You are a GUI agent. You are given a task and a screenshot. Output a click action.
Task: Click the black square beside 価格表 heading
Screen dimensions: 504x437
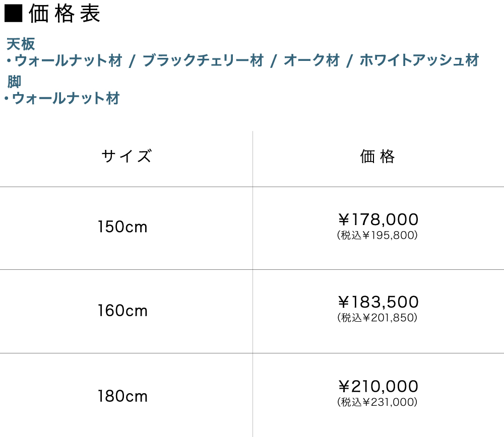tap(13, 13)
